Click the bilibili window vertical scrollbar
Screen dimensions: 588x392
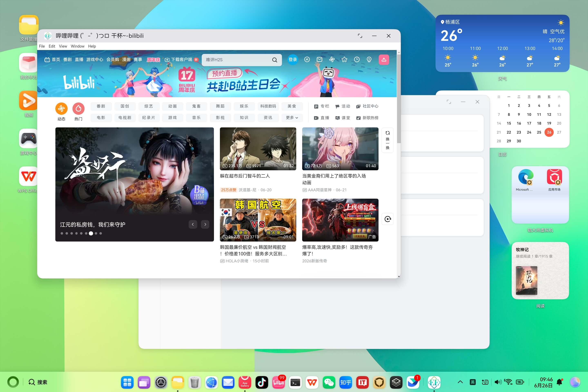399,99
